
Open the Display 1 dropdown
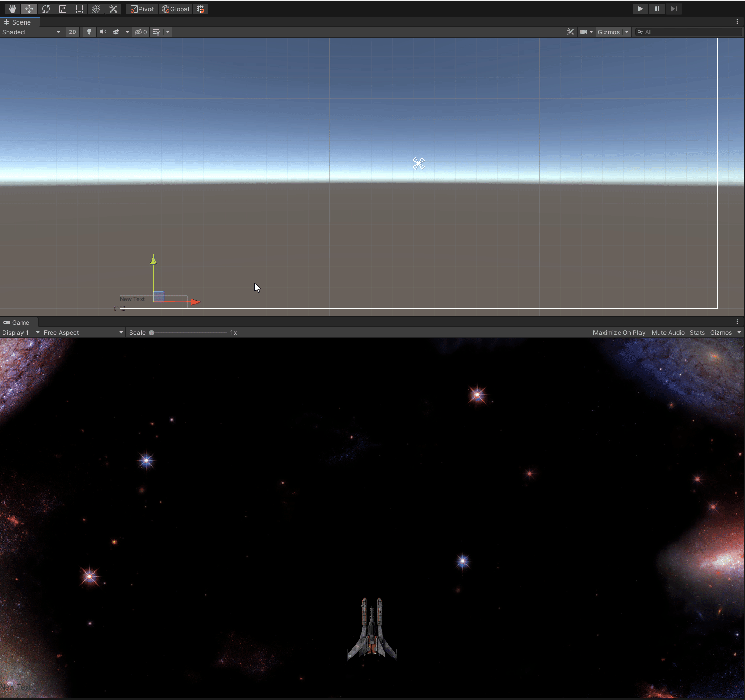[x=21, y=332]
